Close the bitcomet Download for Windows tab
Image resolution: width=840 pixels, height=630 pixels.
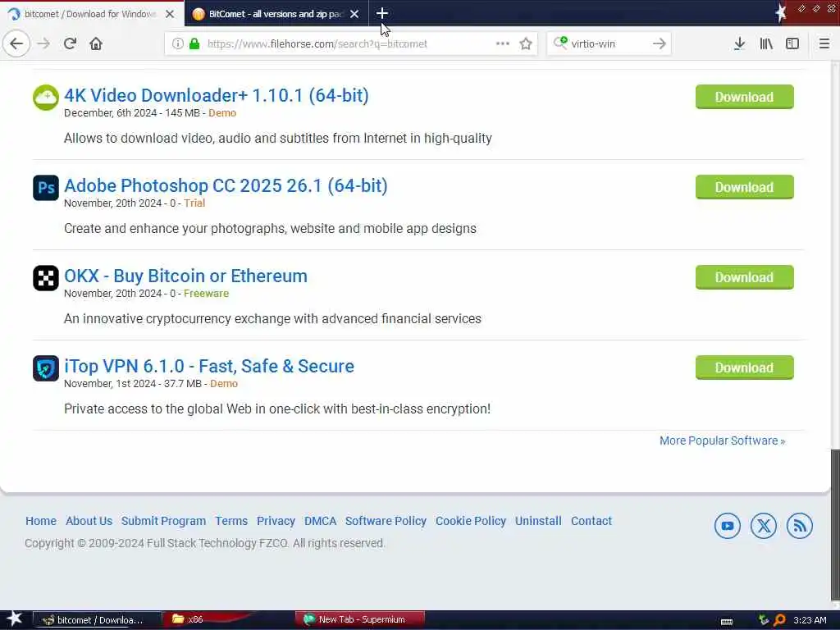click(x=170, y=14)
